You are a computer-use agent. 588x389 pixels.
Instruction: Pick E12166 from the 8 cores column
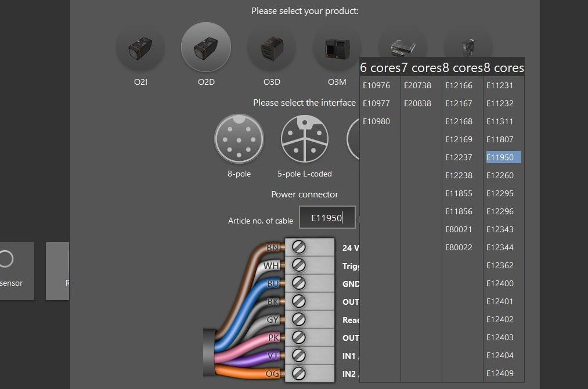459,85
